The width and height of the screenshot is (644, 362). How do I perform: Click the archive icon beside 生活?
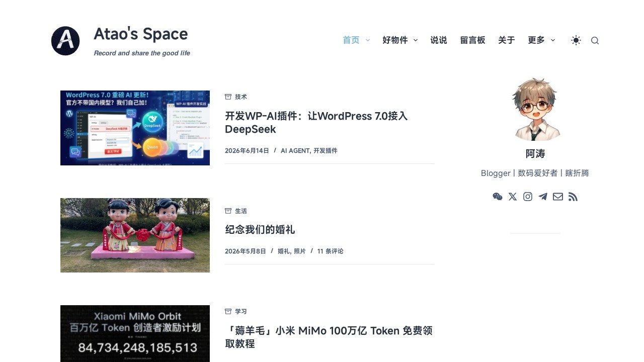[x=228, y=211]
